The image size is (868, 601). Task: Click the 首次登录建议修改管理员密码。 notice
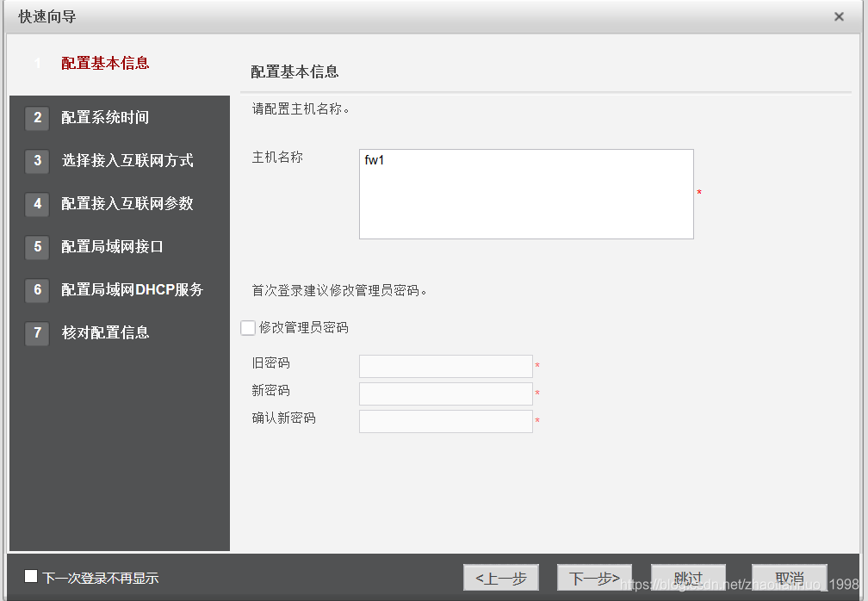tap(339, 290)
